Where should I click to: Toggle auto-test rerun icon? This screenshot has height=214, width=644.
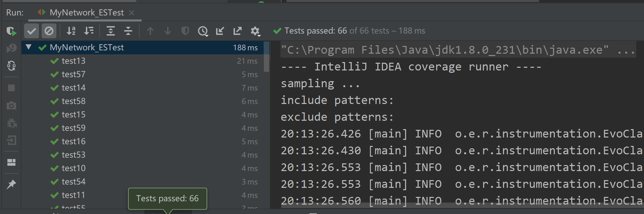11,66
